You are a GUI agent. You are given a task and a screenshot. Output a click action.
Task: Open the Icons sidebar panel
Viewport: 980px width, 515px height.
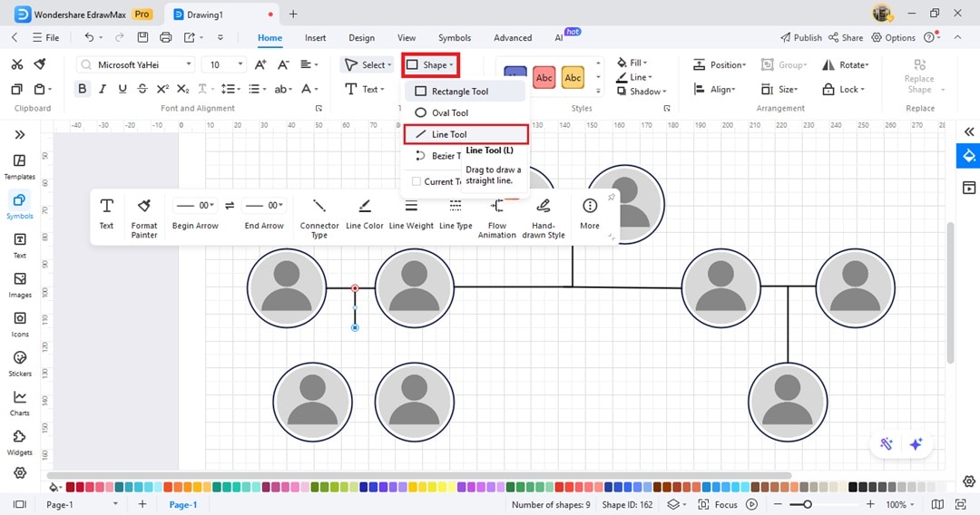(20, 324)
